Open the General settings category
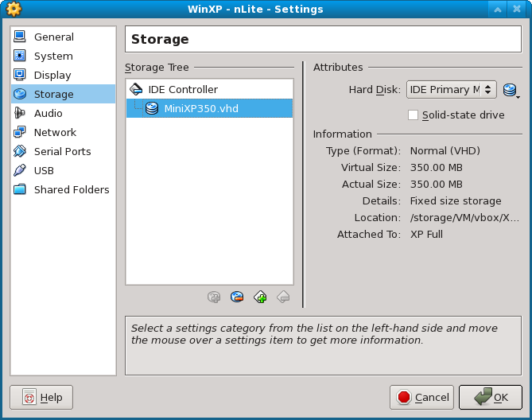 63,37
